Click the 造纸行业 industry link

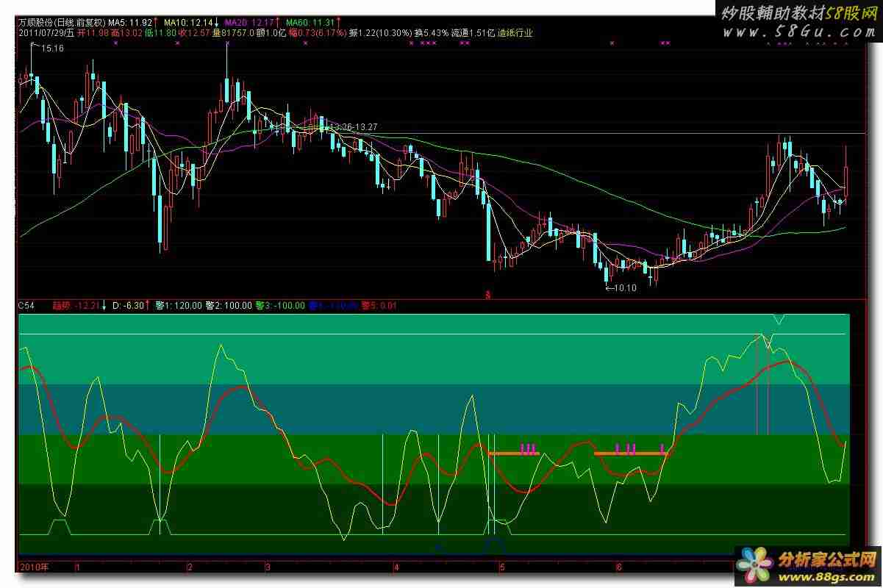pos(515,33)
